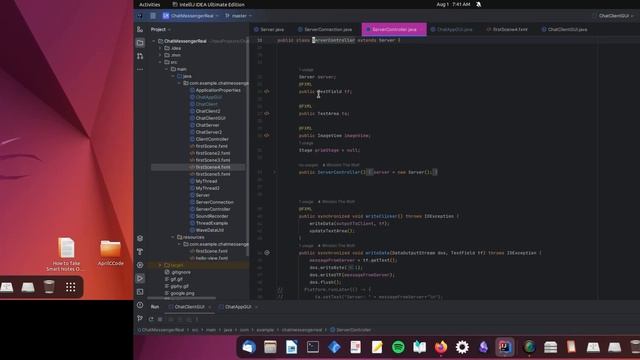The image size is (640, 360).
Task: Click gutter icon next to TextArea ta line
Action: 267,113
